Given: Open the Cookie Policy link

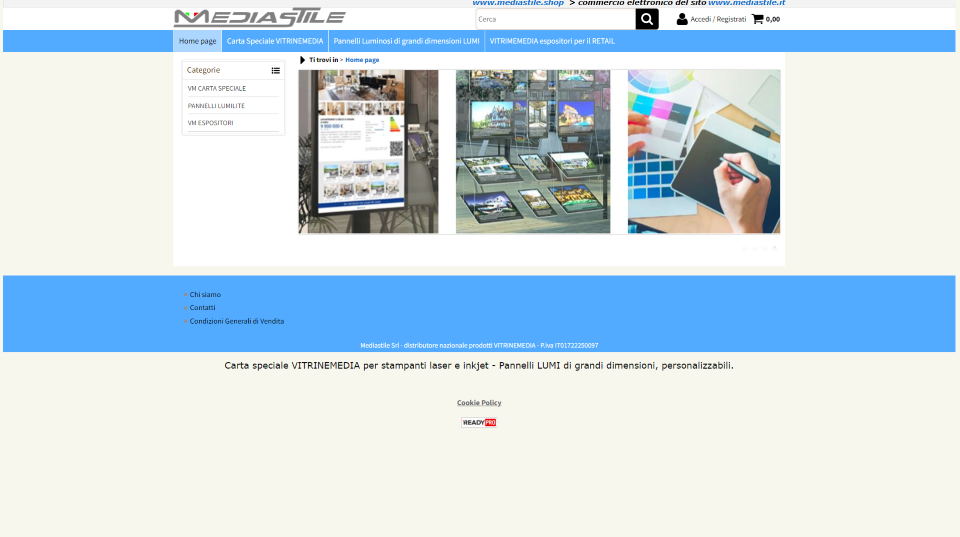Looking at the screenshot, I should (479, 402).
